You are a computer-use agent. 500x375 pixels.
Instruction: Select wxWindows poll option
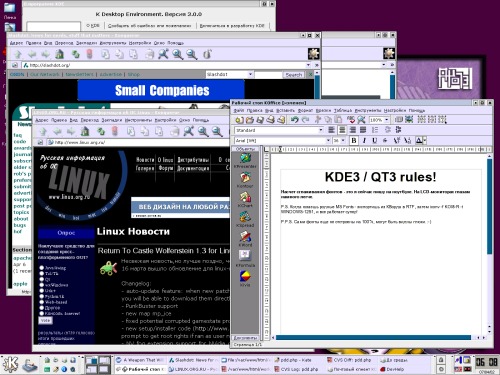(42, 285)
